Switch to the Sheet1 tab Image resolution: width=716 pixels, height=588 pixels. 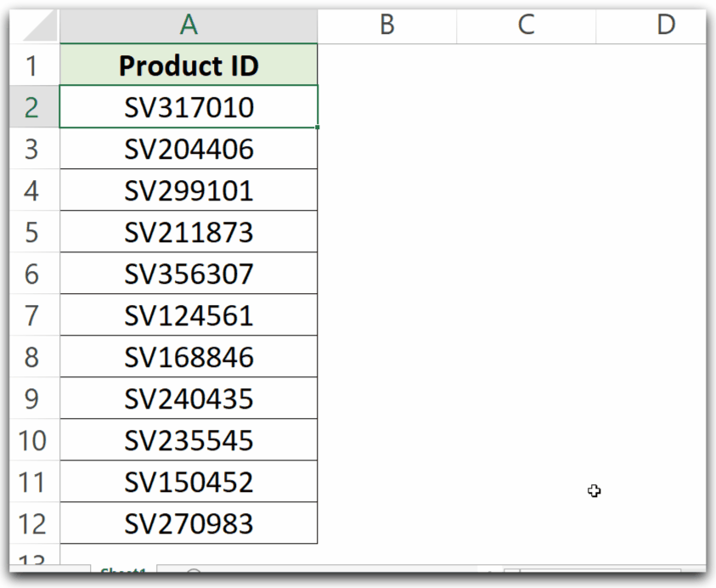click(x=122, y=574)
